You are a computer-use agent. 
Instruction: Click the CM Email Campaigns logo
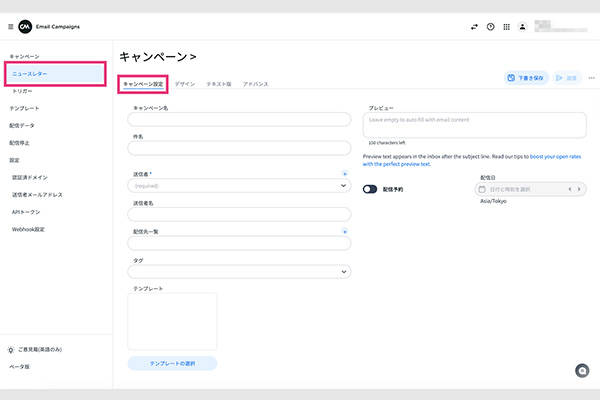(26, 26)
